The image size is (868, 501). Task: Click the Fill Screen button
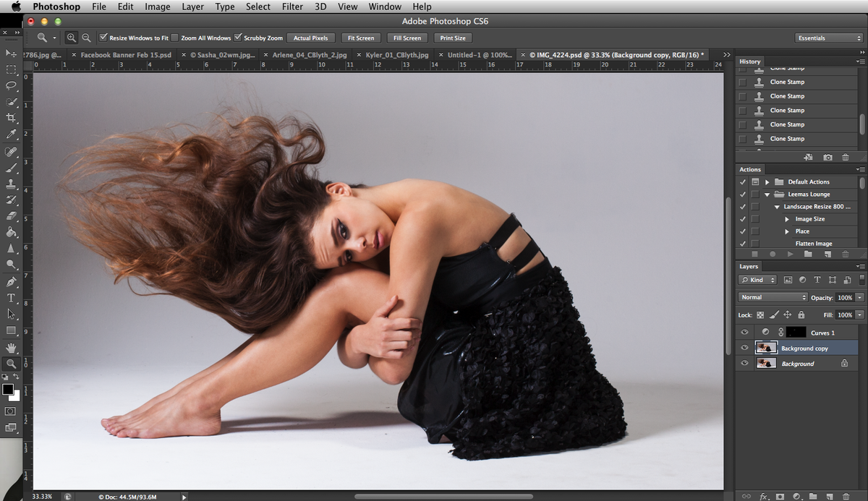(407, 38)
